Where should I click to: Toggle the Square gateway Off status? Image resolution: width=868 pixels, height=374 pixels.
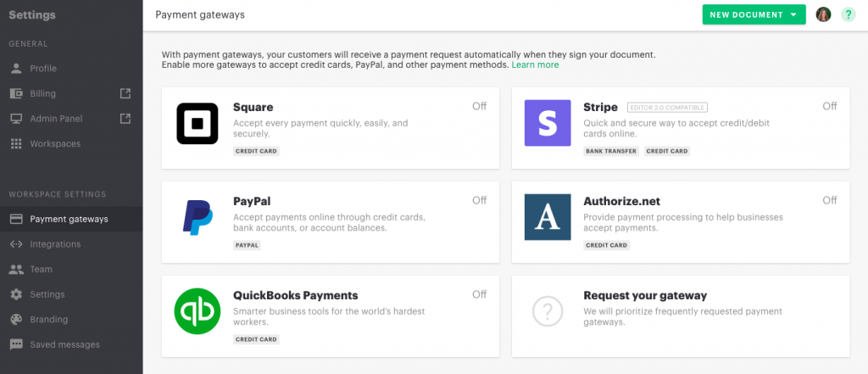pyautogui.click(x=480, y=106)
